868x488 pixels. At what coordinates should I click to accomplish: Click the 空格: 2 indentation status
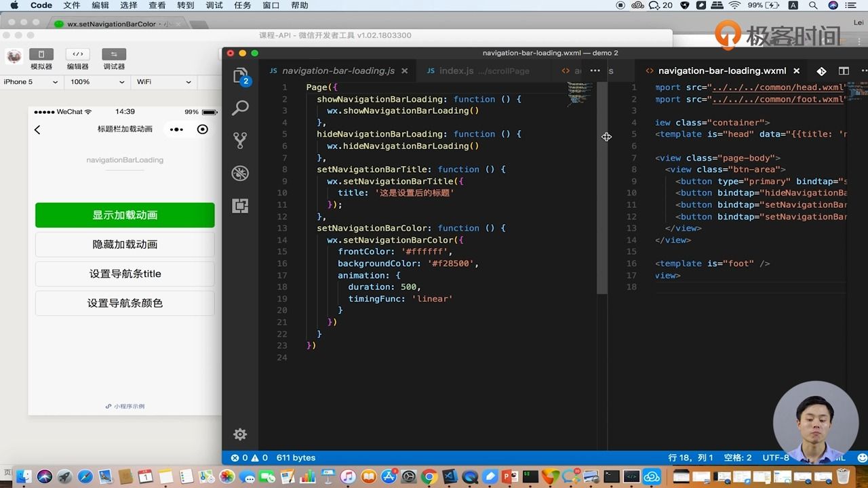tap(738, 457)
